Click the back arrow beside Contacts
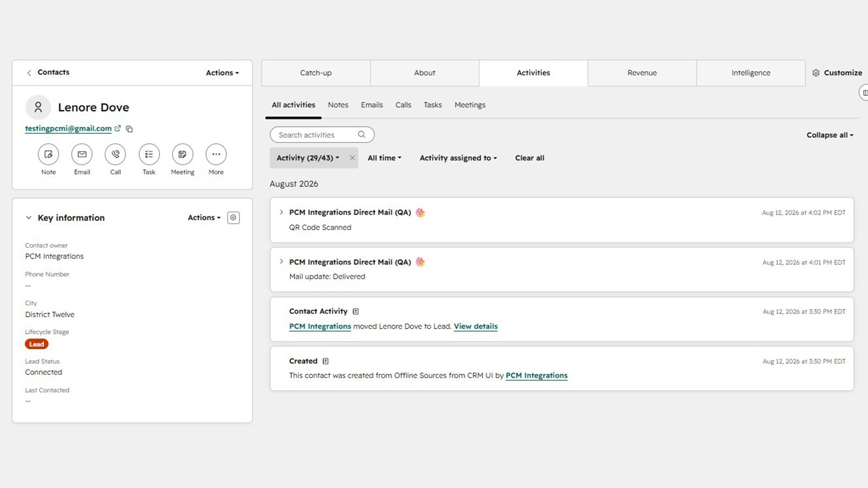The width and height of the screenshot is (868, 488). (x=29, y=73)
